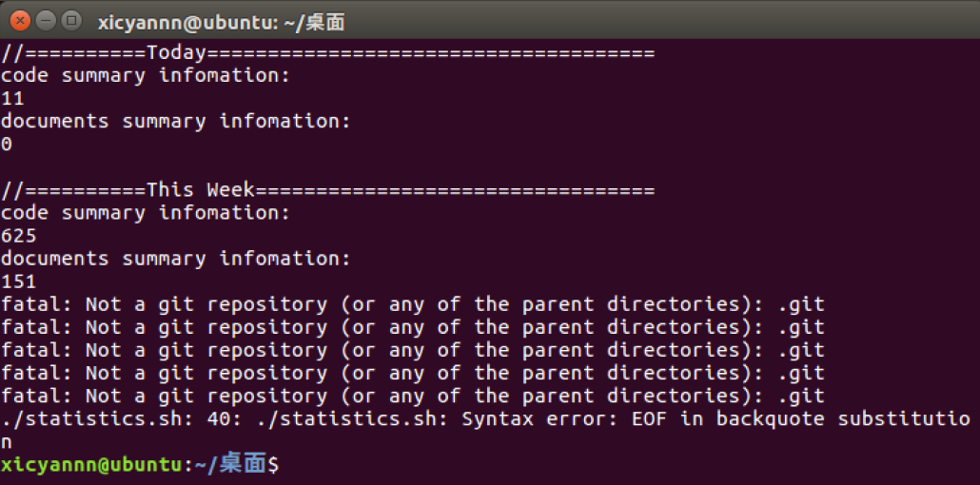Click the ./statistics.sh syntax error message

[x=485, y=430]
